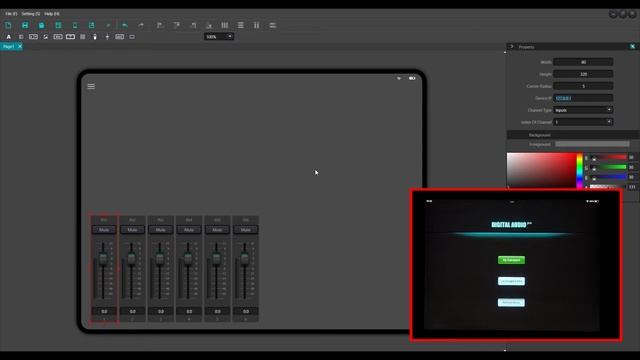
Task: Click the Height input field
Action: 583,74
